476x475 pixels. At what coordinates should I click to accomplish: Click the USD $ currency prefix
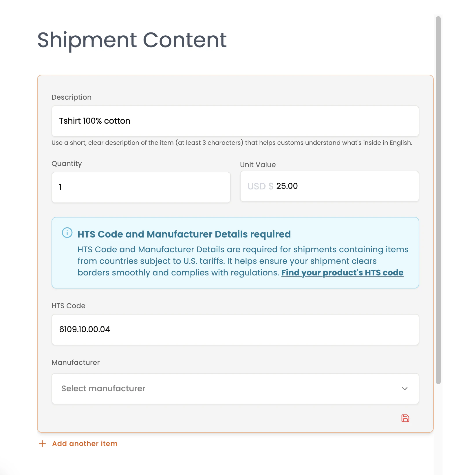click(x=260, y=186)
